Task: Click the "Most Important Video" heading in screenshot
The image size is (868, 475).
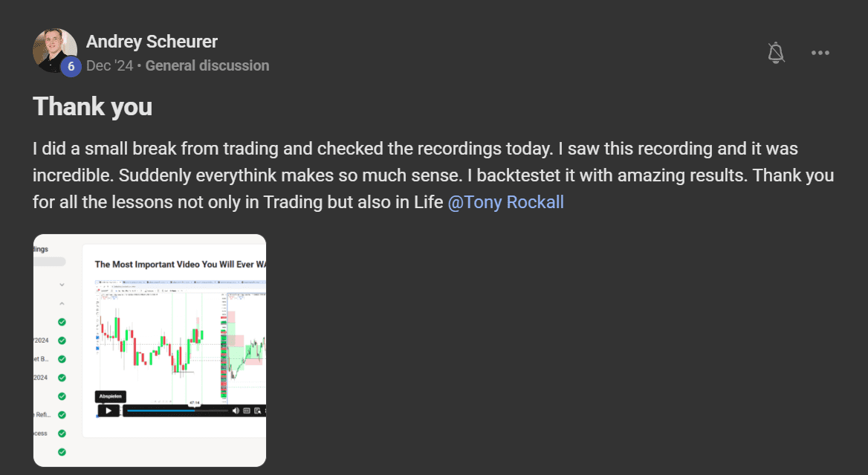Action: tap(180, 264)
